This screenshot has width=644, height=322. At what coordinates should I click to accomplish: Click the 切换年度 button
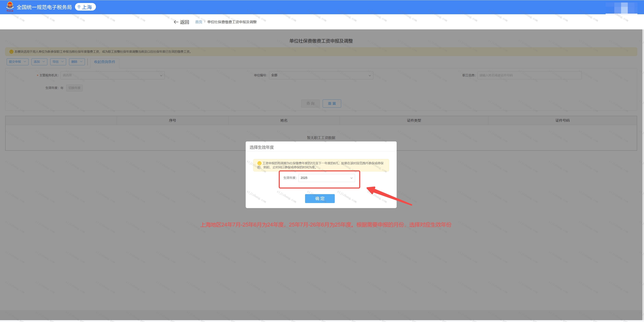tap(74, 88)
